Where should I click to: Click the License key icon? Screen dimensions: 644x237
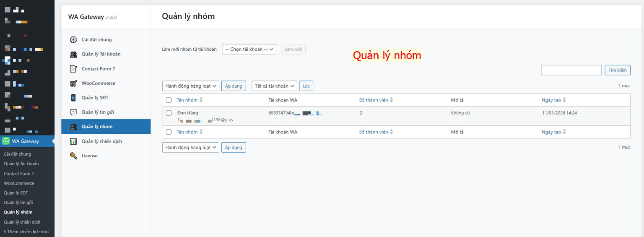(73, 156)
